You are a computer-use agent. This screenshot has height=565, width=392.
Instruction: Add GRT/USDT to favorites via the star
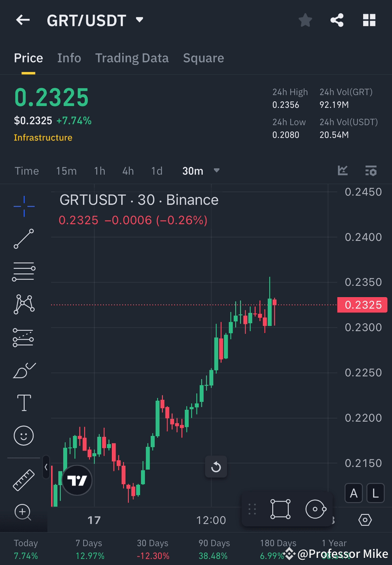click(x=305, y=20)
